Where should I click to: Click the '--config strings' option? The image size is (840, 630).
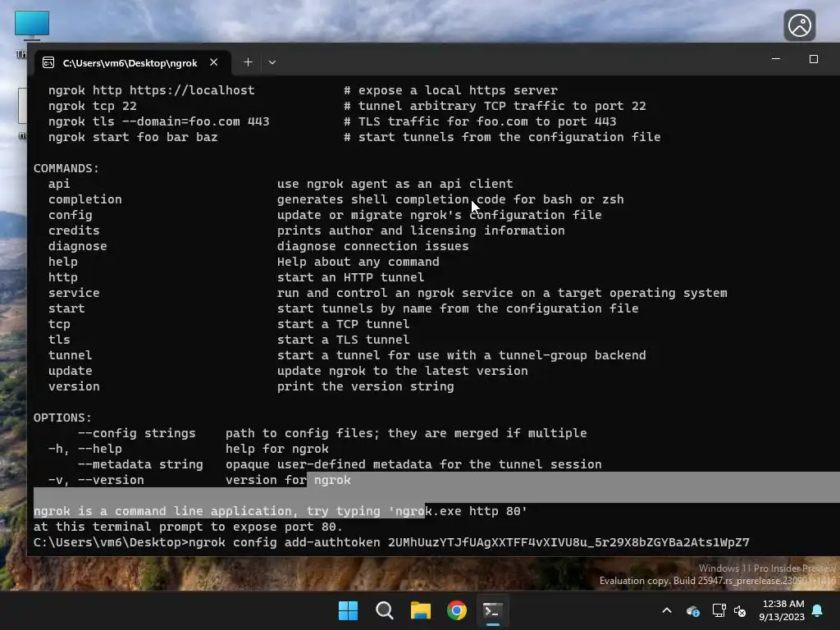click(137, 432)
